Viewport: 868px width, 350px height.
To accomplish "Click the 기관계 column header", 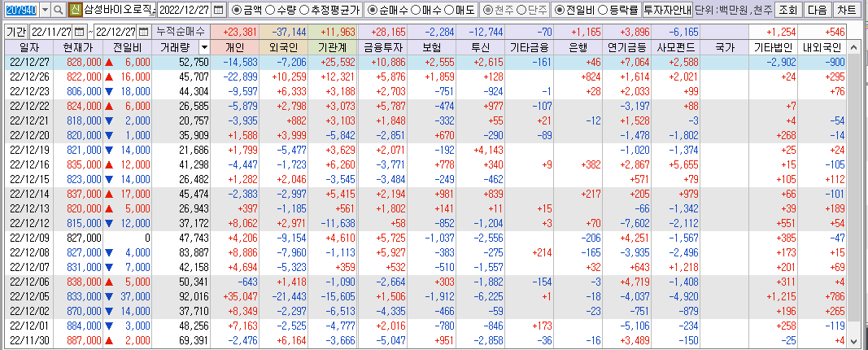I will pos(334,48).
